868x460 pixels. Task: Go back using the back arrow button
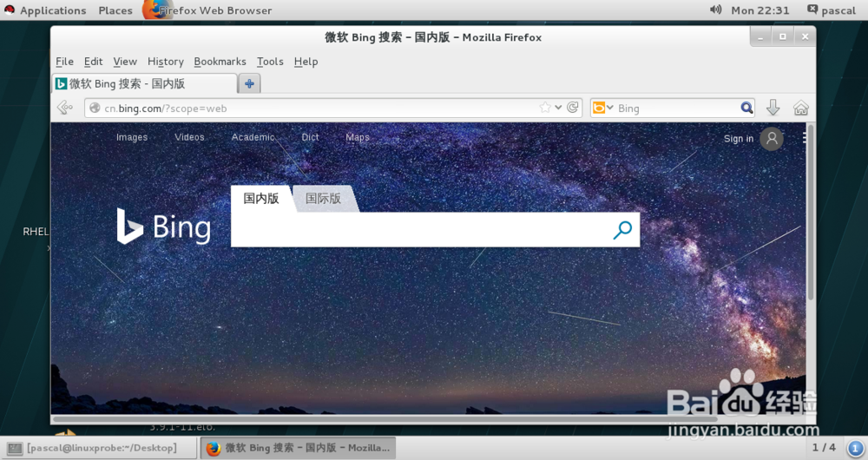coord(65,108)
